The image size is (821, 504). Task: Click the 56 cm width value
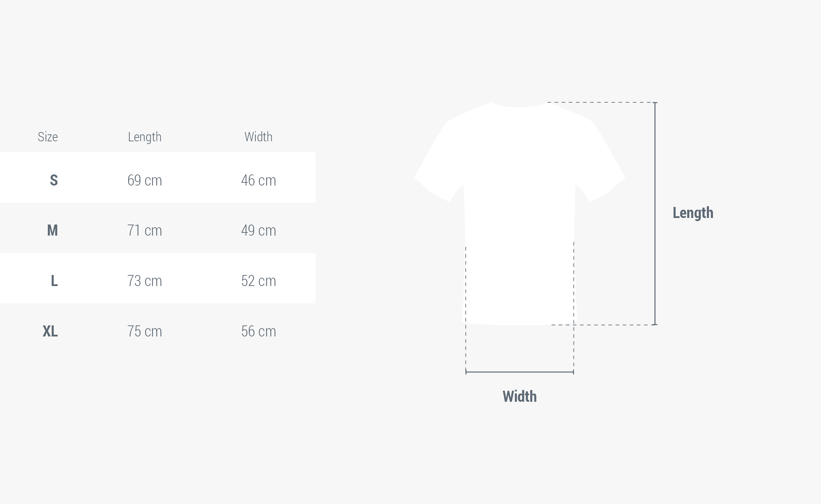point(259,331)
